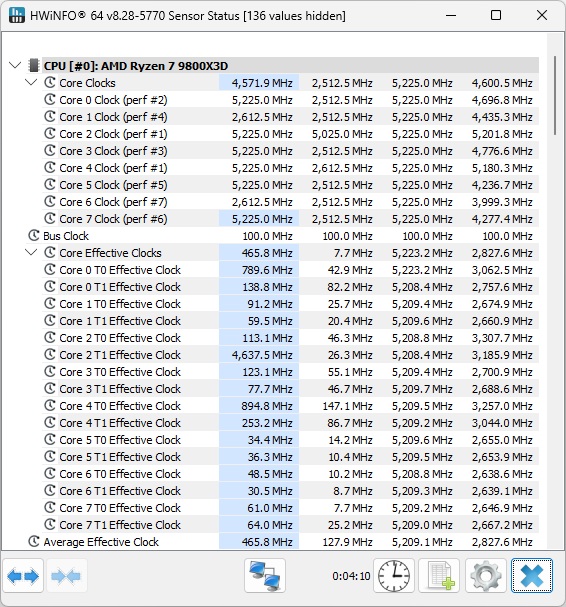Click clock icon beside Core 6 T0 Effective Clock
The width and height of the screenshot is (566, 607).
pos(50,473)
